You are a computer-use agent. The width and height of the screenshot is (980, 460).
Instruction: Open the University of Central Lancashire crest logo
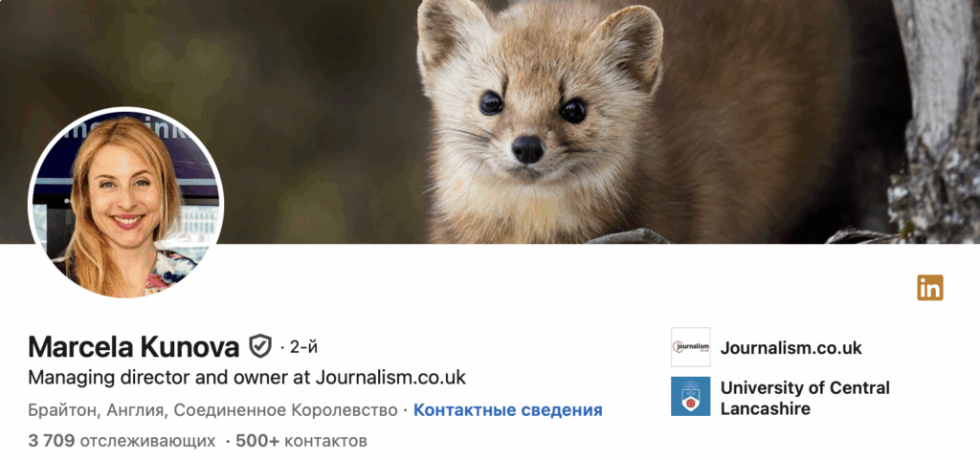690,396
